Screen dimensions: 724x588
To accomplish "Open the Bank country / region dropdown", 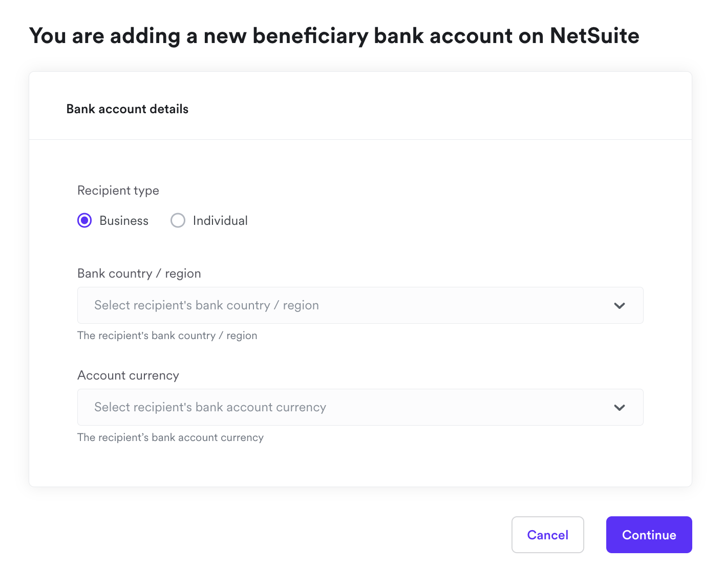I will [x=360, y=305].
